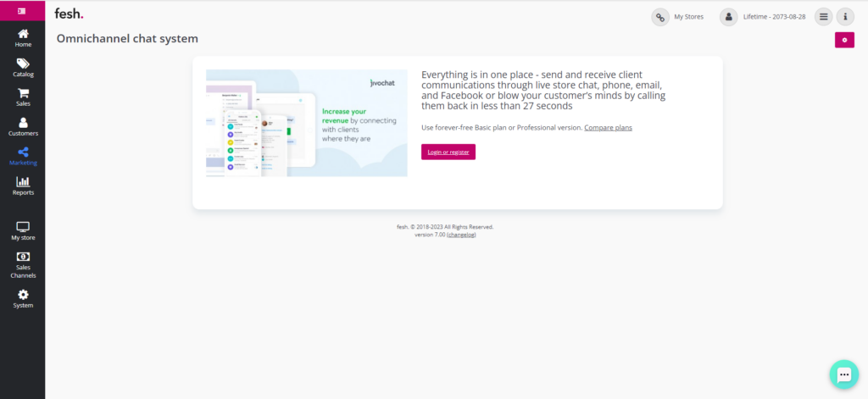Go to Sales via the cart icon
This screenshot has height=399, width=868.
[x=23, y=97]
